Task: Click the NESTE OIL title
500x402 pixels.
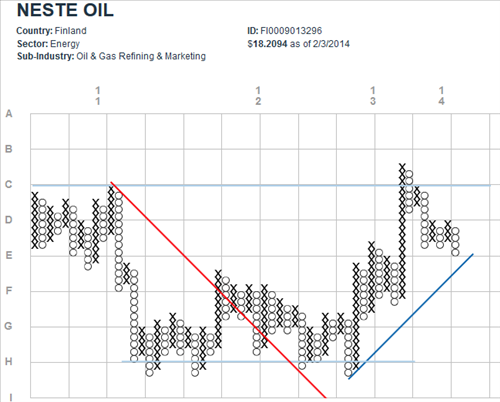Action: (x=65, y=10)
